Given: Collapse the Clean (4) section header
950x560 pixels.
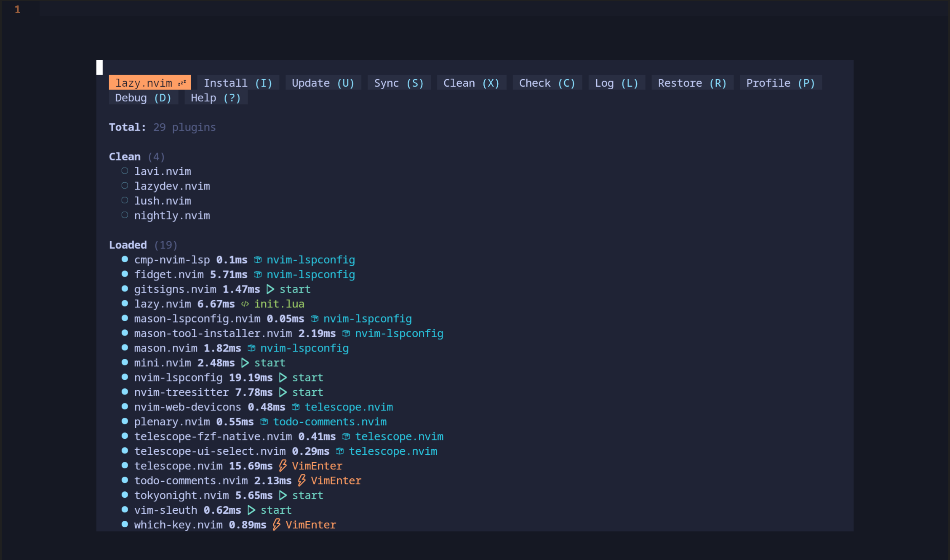Looking at the screenshot, I should pyautogui.click(x=137, y=157).
